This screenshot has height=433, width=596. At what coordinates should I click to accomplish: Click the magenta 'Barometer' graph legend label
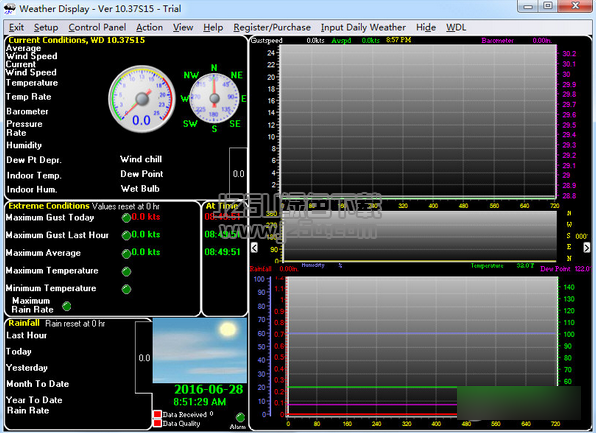click(498, 40)
